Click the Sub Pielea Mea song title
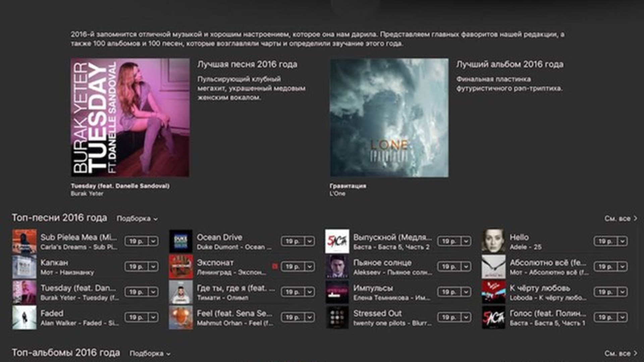Image resolution: width=644 pixels, height=362 pixels. [79, 237]
